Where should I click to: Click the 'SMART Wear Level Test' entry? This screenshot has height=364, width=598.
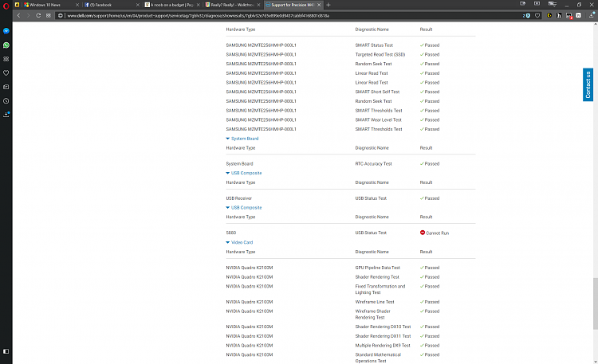(x=378, y=119)
